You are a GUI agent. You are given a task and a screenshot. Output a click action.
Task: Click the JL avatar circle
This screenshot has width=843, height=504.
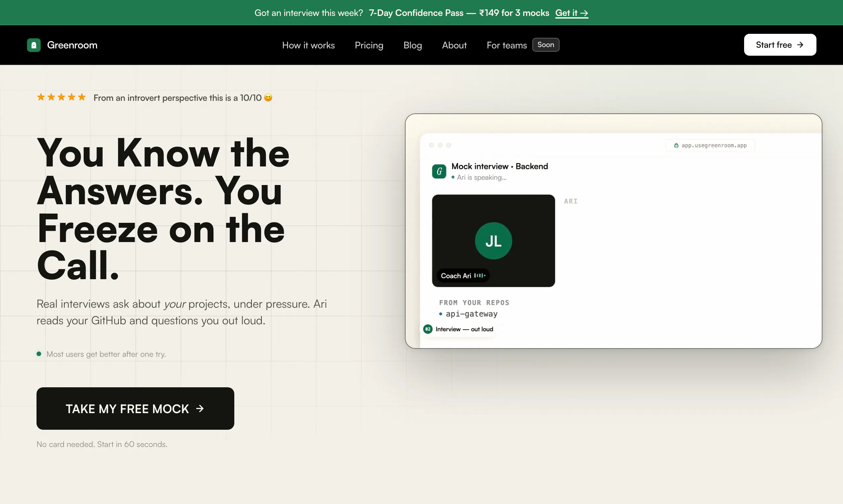coord(493,241)
